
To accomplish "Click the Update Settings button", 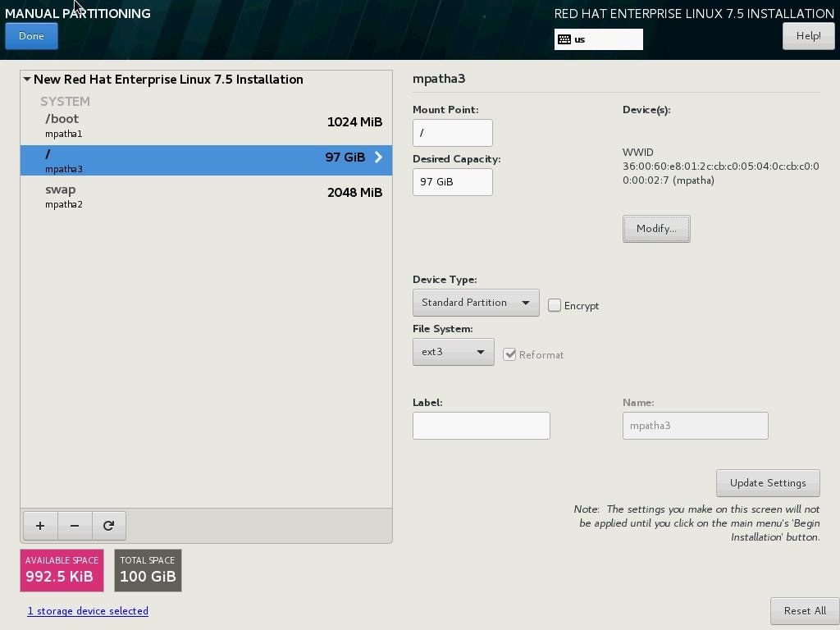I will 768,483.
